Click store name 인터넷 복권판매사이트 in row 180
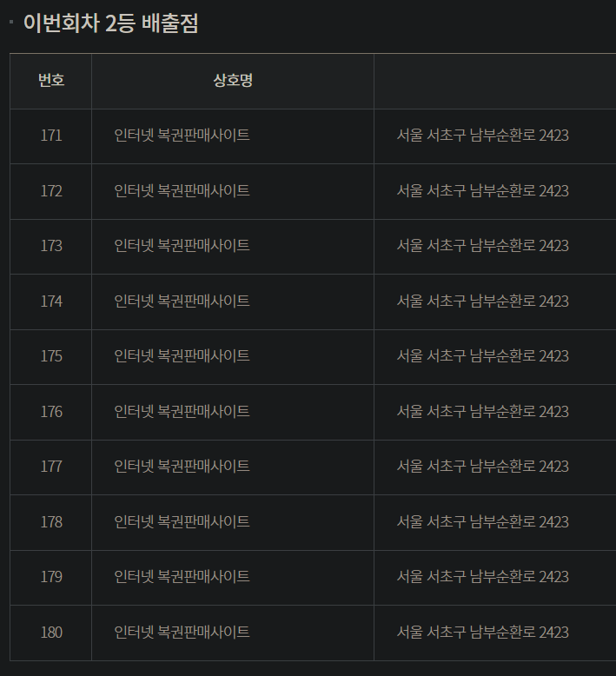This screenshot has width=616, height=676. click(x=182, y=633)
